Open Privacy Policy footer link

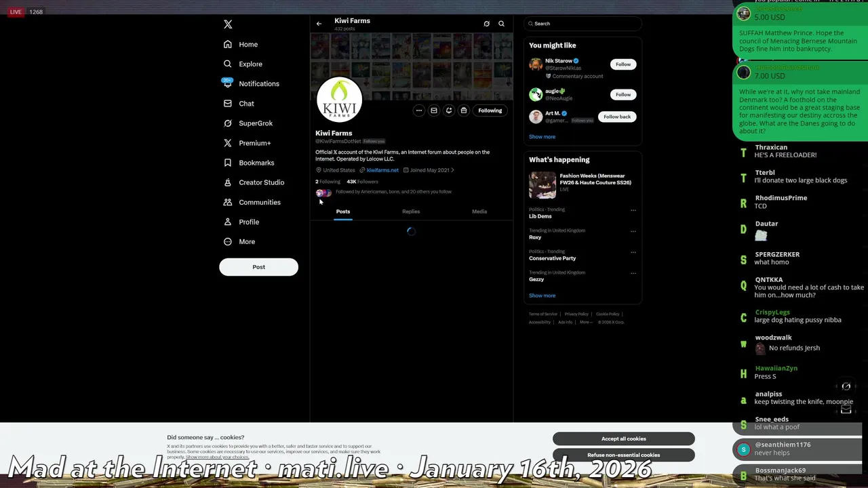click(576, 314)
